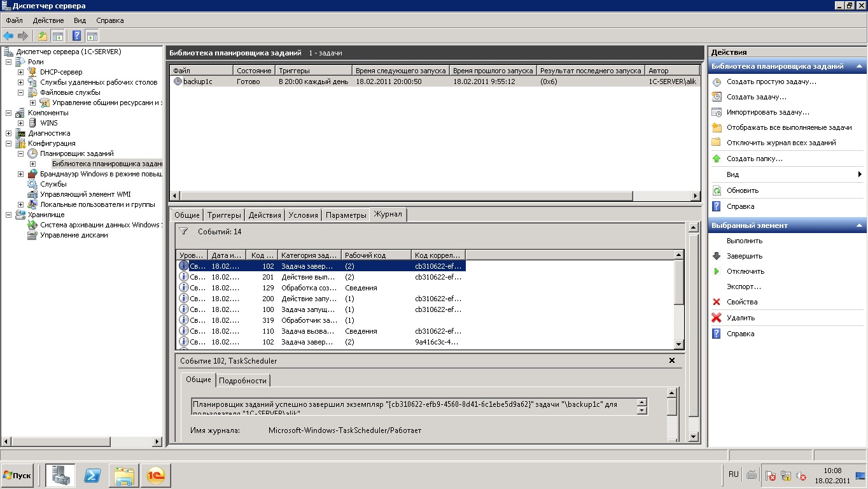Image resolution: width=868 pixels, height=489 pixels.
Task: Select the WINS component icon
Action: pos(33,123)
